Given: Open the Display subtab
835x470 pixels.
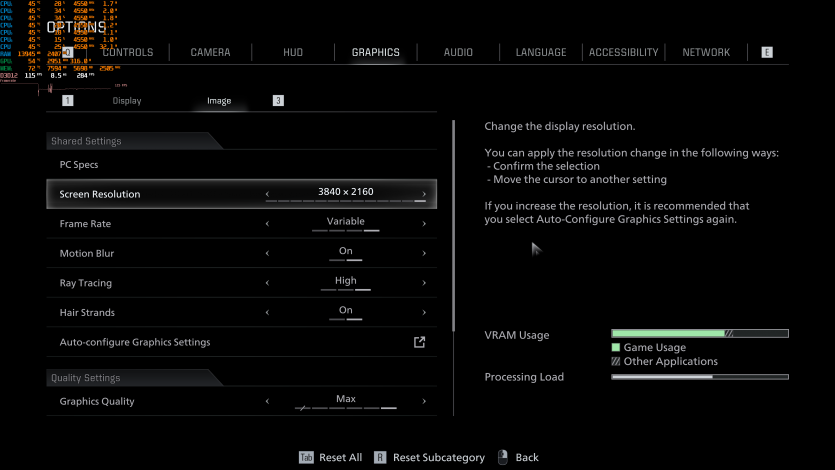Looking at the screenshot, I should point(127,101).
